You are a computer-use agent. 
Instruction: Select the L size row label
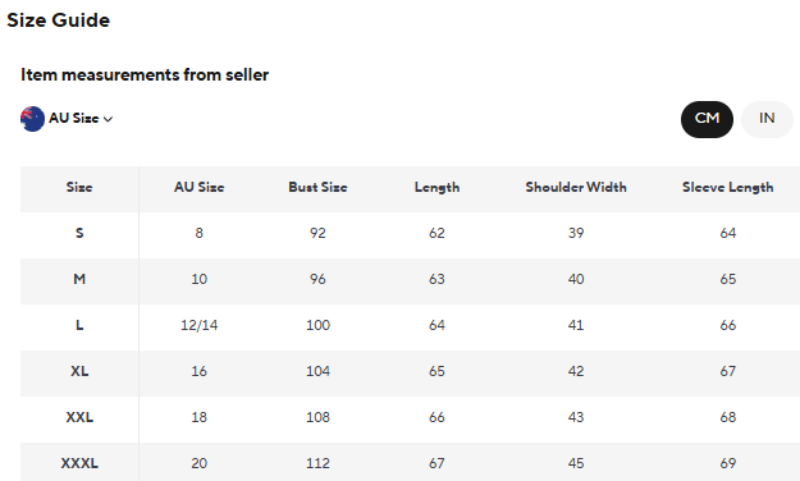coord(79,325)
